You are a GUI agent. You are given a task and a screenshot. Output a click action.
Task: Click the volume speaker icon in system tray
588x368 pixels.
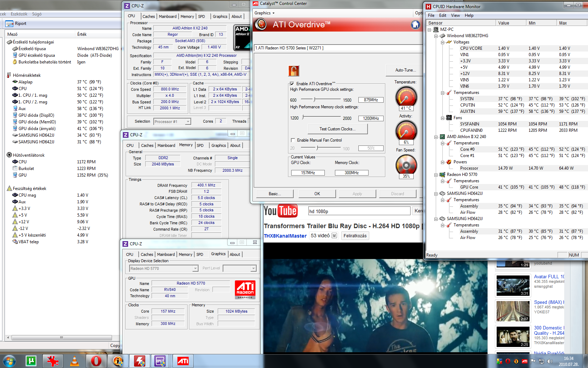click(x=550, y=361)
